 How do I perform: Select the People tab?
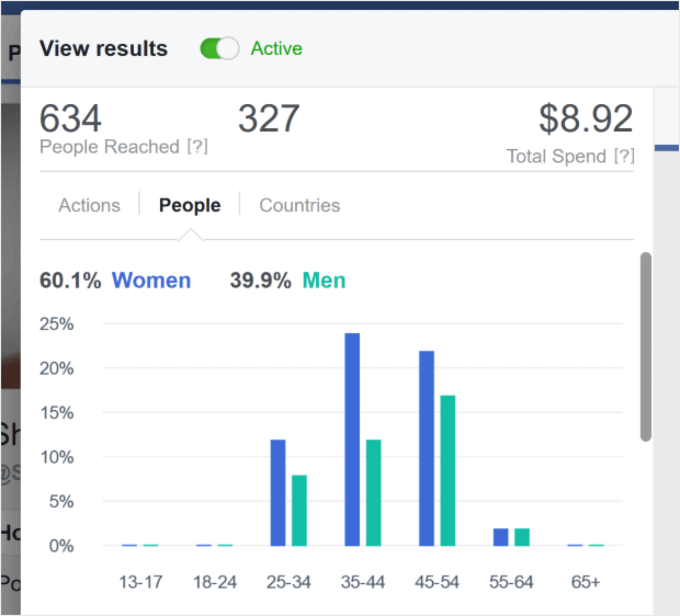click(x=189, y=205)
